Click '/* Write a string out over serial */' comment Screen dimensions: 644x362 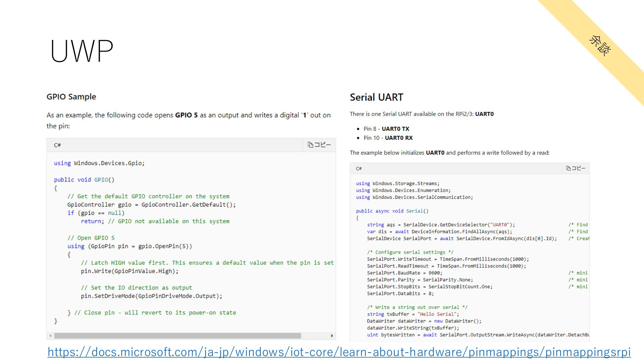coord(417,307)
